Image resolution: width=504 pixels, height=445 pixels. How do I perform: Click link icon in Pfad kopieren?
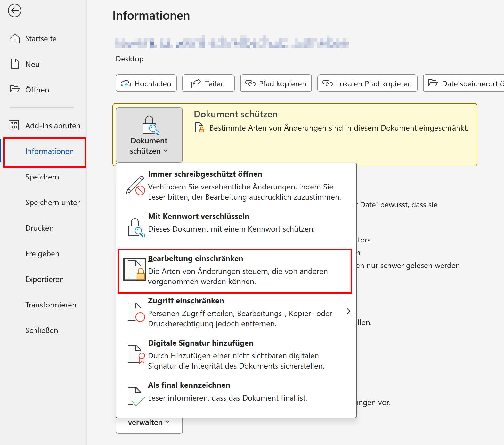pyautogui.click(x=250, y=83)
